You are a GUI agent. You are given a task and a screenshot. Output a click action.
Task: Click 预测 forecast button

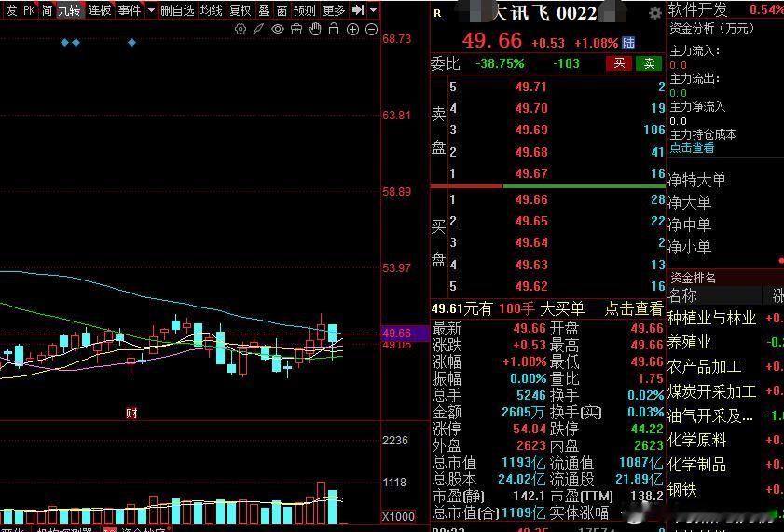[x=305, y=10]
